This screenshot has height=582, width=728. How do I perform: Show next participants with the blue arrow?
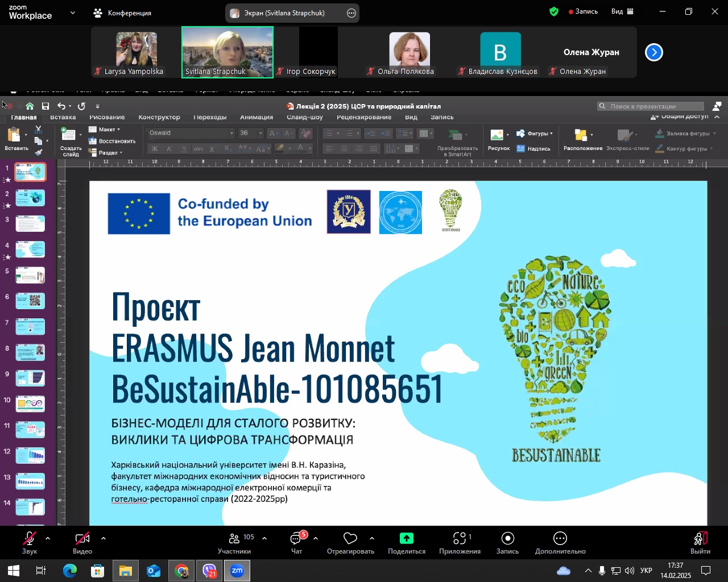[654, 52]
